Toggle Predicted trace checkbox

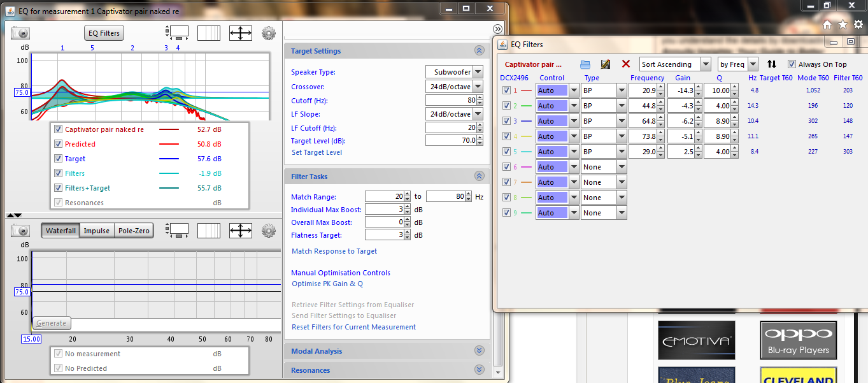tap(59, 144)
